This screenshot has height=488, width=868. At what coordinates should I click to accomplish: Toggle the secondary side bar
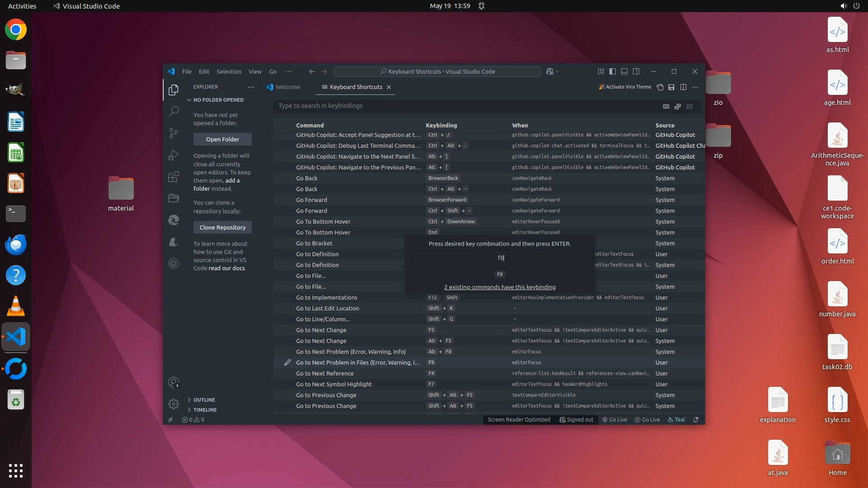(x=636, y=71)
